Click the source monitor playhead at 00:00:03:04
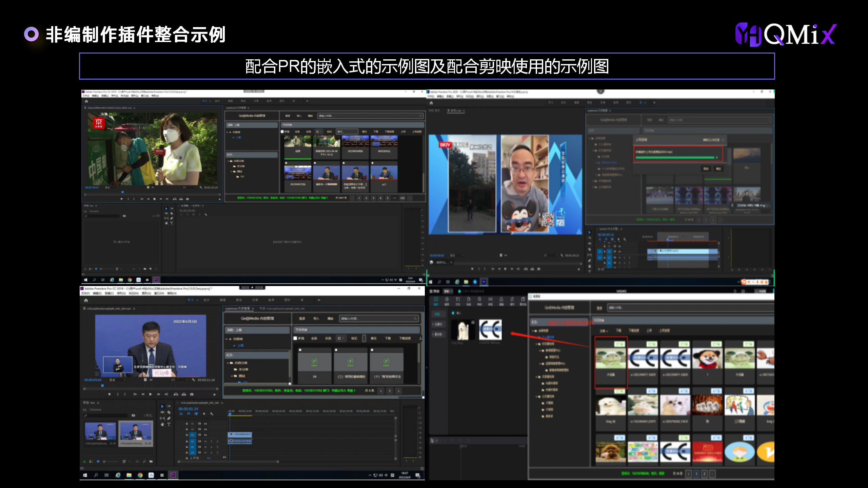 tap(102, 386)
